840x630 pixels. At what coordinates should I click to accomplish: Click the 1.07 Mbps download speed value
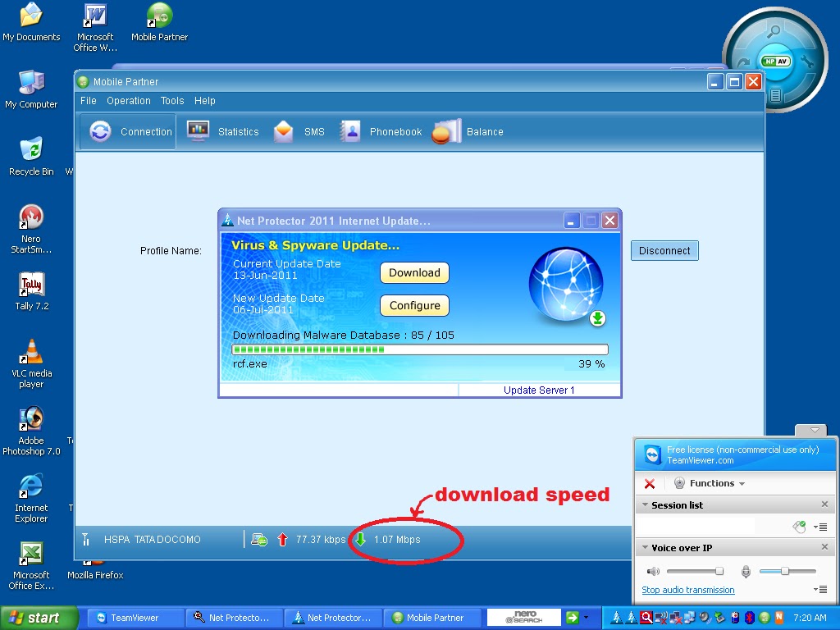pyautogui.click(x=397, y=540)
